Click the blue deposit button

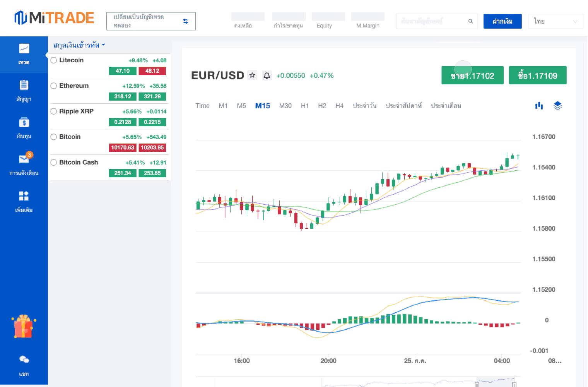[502, 21]
